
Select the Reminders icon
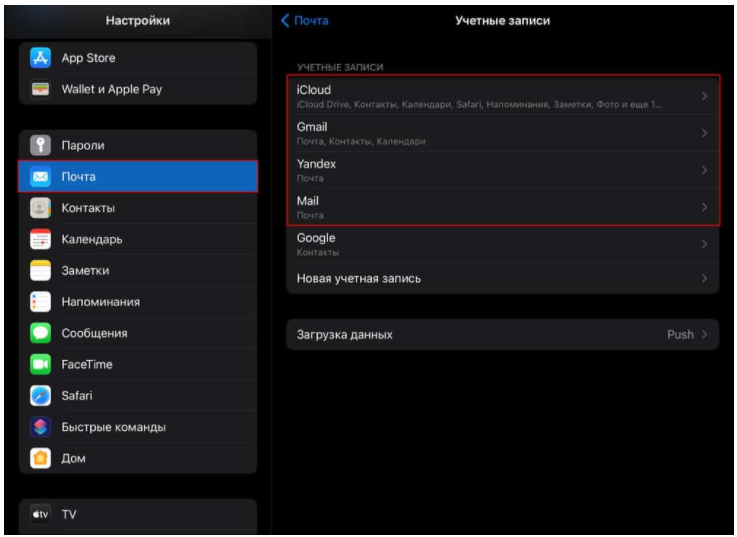(40, 302)
